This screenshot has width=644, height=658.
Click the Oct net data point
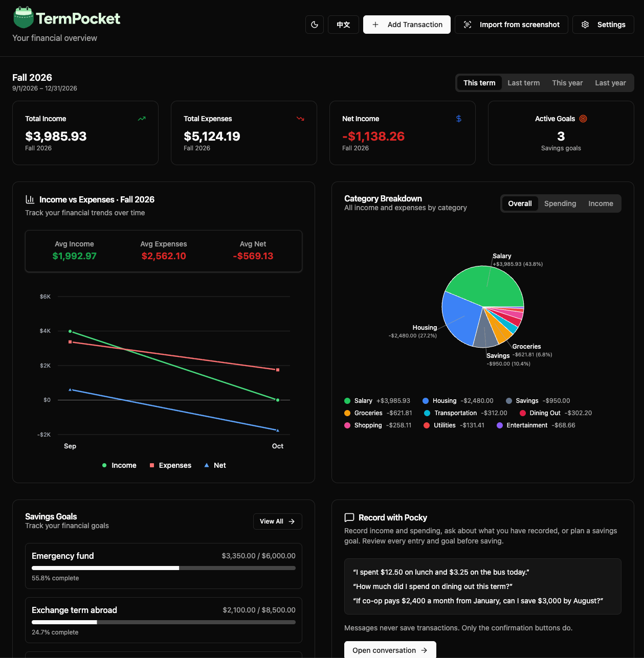[278, 430]
